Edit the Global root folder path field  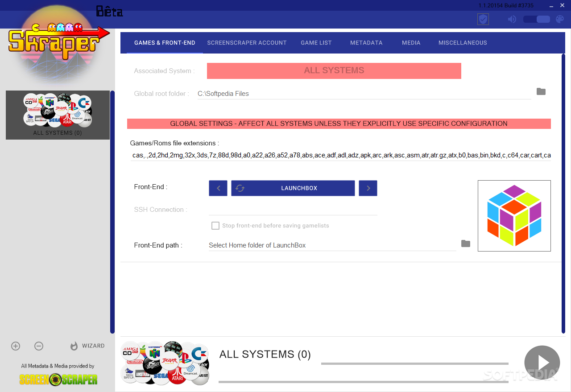[x=364, y=94]
